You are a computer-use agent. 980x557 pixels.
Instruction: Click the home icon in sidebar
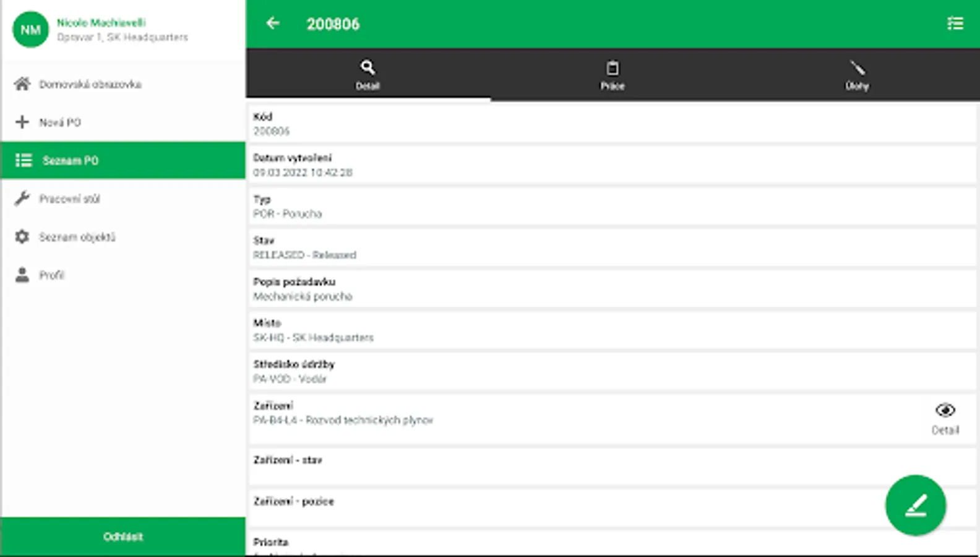click(22, 84)
